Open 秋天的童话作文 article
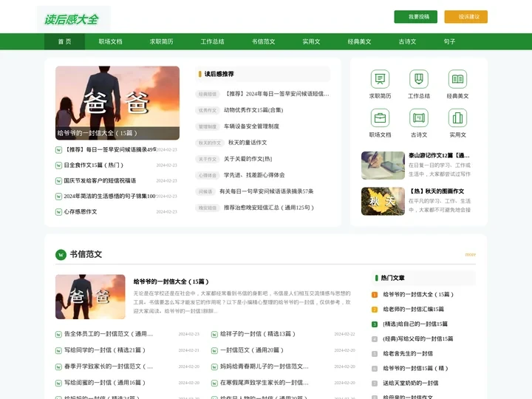The width and height of the screenshot is (532, 399). click(x=248, y=143)
